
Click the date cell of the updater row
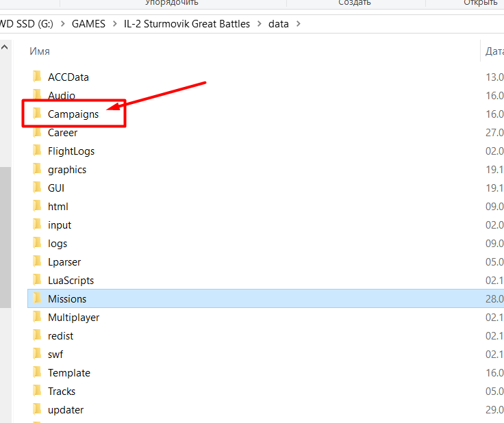tap(494, 410)
